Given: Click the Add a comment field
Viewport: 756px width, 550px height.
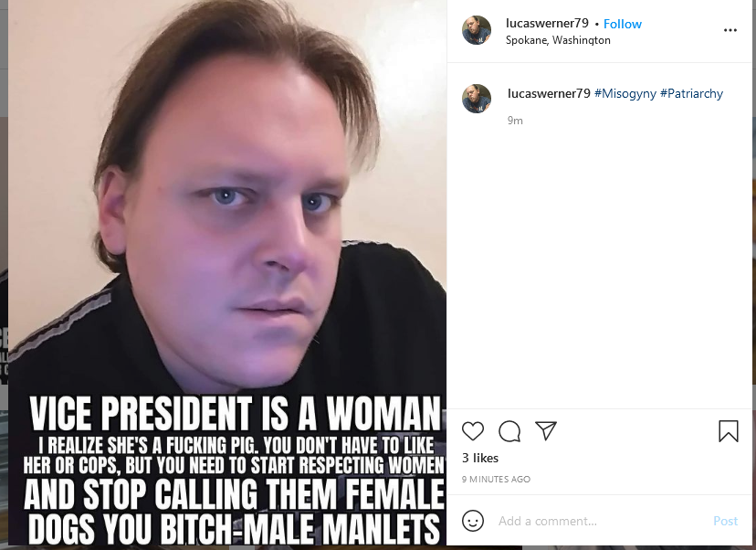Looking at the screenshot, I should [x=600, y=521].
